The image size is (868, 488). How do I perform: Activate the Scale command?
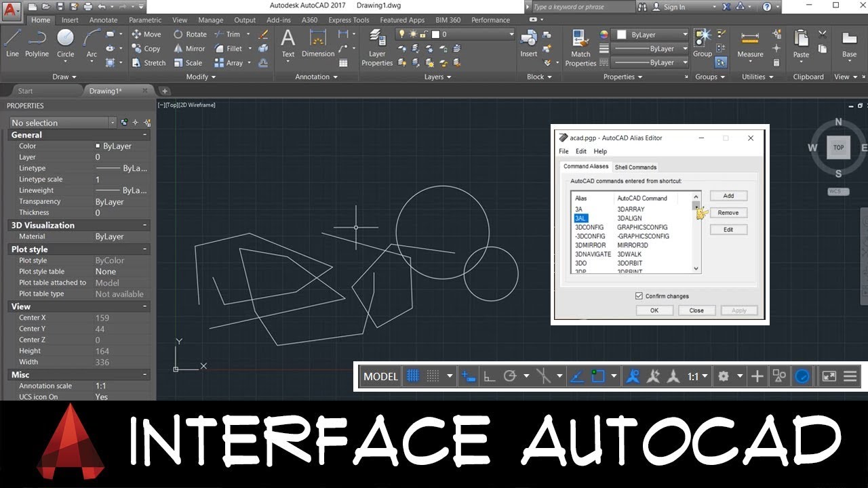click(x=188, y=62)
